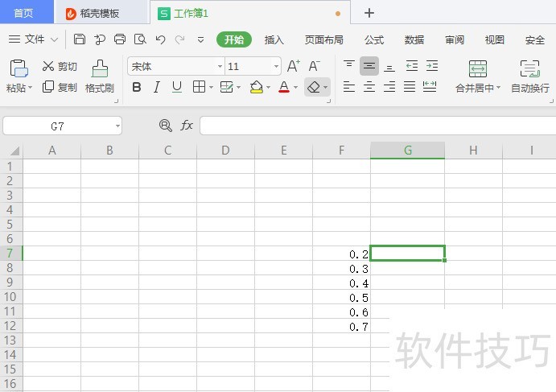Expand quick access toolbar customize arrow
This screenshot has width=556, height=392.
point(200,39)
